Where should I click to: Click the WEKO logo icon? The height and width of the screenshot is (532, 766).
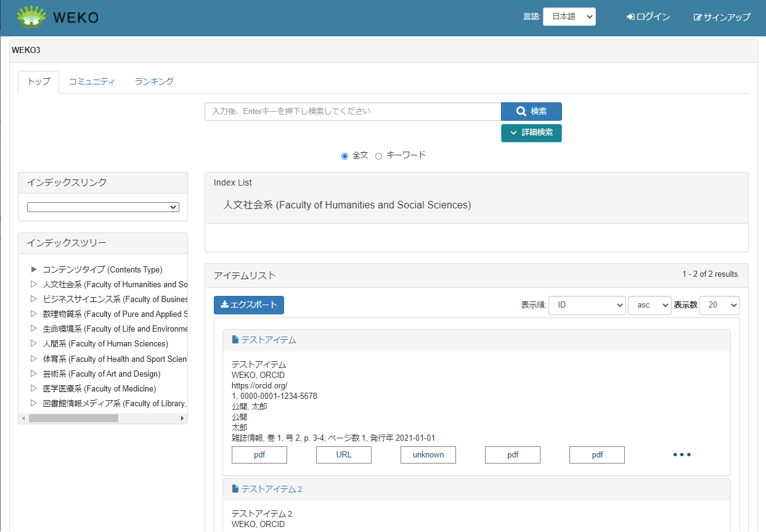click(x=31, y=17)
